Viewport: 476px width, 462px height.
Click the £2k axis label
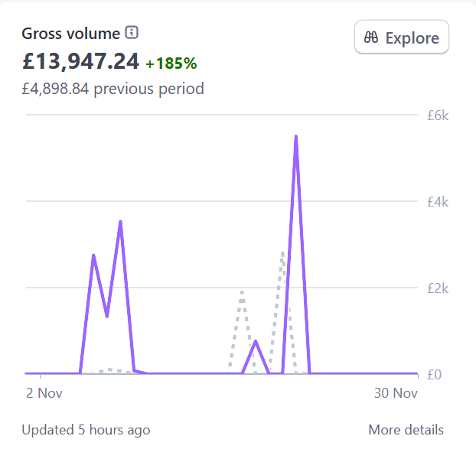438,288
